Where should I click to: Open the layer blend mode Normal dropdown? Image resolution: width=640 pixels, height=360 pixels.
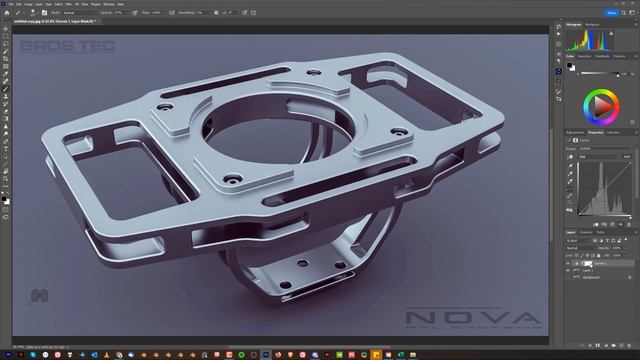pos(581,248)
